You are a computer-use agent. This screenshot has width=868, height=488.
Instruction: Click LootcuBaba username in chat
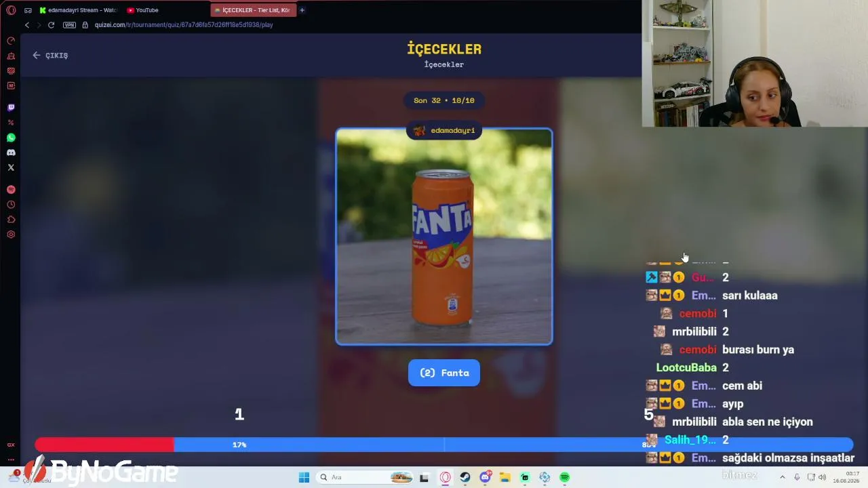686,367
